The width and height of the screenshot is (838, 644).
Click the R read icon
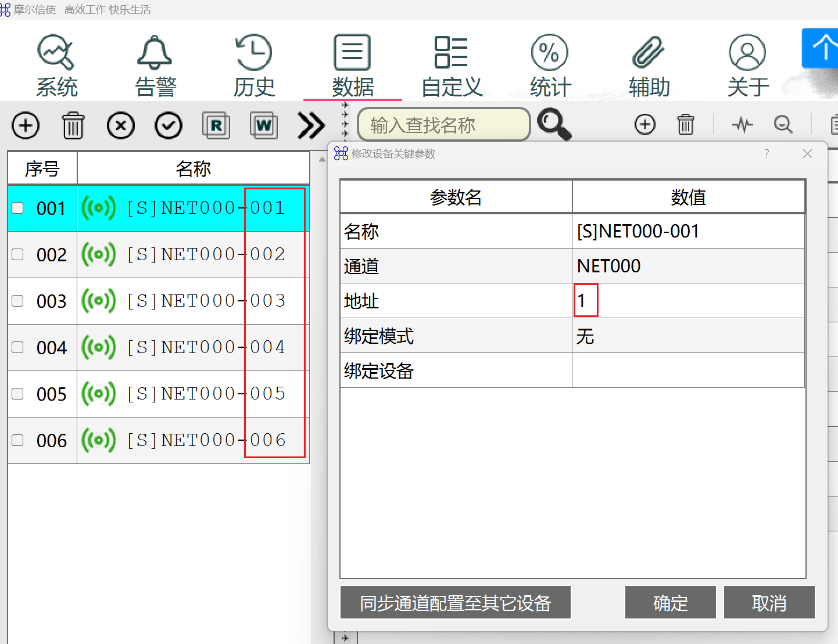tap(216, 125)
